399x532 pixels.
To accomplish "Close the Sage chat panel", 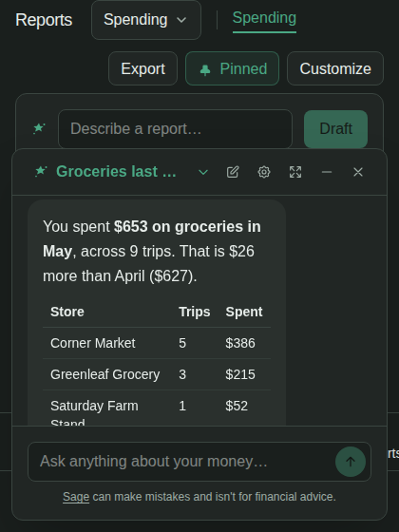I will [x=358, y=172].
